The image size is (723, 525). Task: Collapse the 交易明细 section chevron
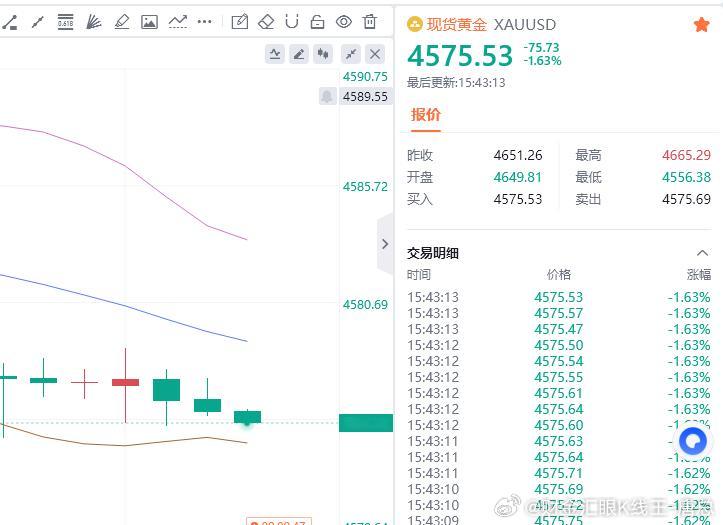coord(702,253)
